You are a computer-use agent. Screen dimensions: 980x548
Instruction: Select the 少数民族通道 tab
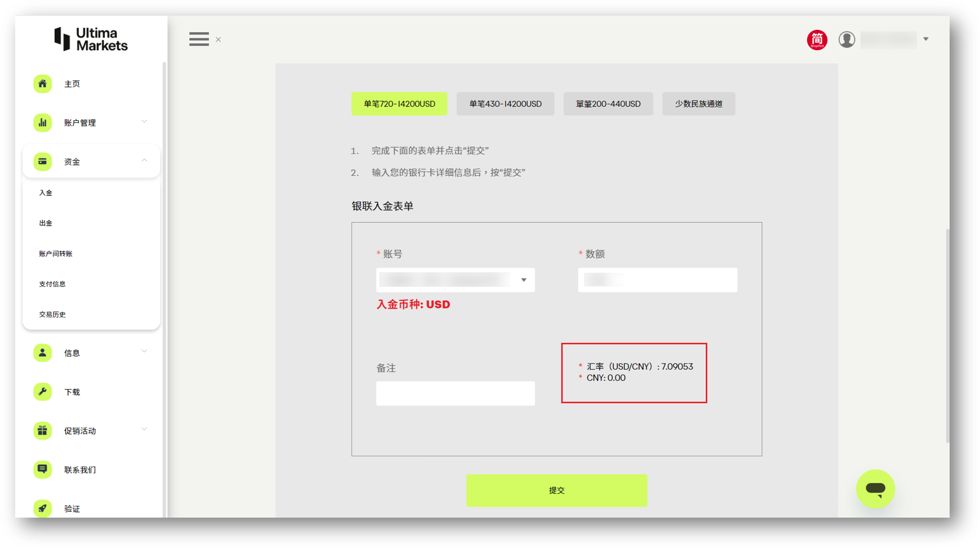coord(698,104)
